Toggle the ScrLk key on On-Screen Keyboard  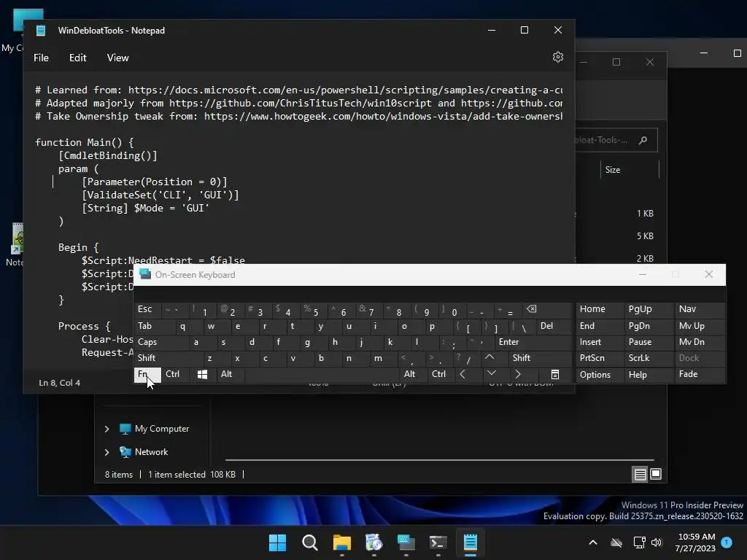pyautogui.click(x=649, y=358)
